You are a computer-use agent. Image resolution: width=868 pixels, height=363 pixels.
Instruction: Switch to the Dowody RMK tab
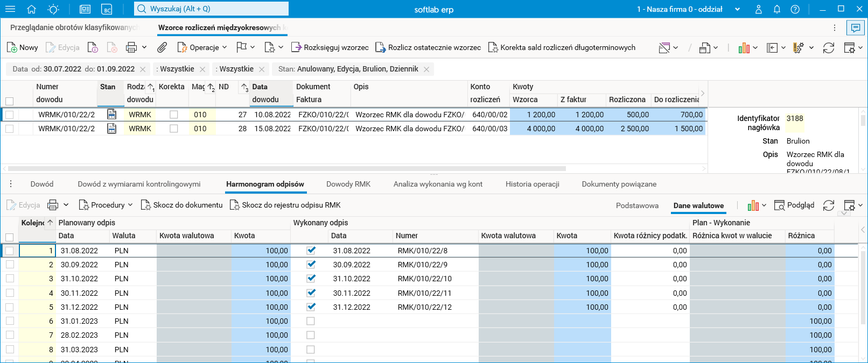(348, 184)
